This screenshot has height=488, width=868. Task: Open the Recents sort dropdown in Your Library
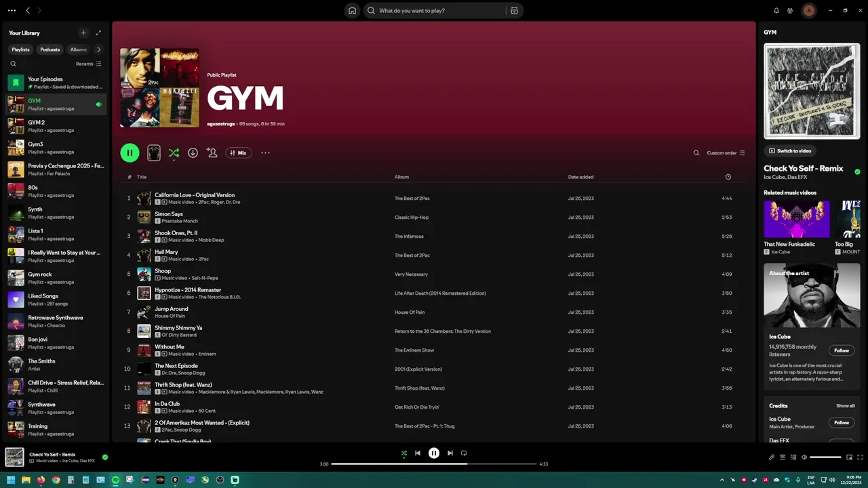tap(88, 64)
